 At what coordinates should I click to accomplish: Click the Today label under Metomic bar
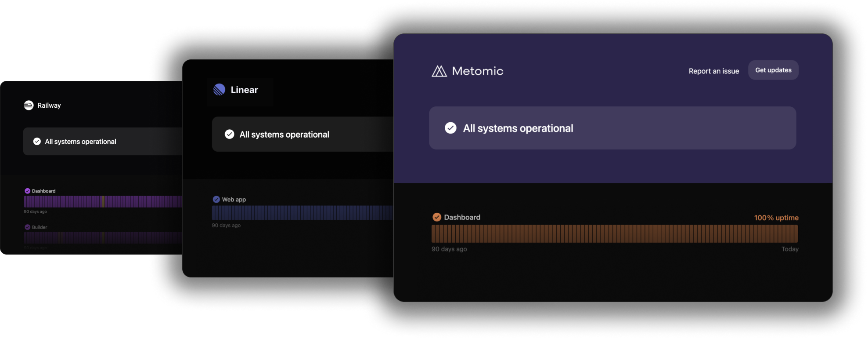[x=790, y=249]
